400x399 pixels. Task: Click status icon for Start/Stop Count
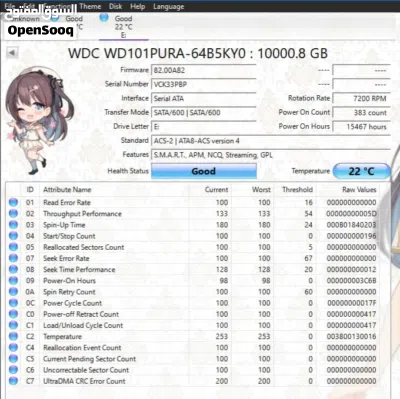pyautogui.click(x=13, y=236)
